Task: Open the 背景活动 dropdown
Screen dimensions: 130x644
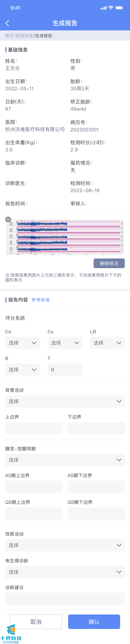Action: [x=65, y=401]
